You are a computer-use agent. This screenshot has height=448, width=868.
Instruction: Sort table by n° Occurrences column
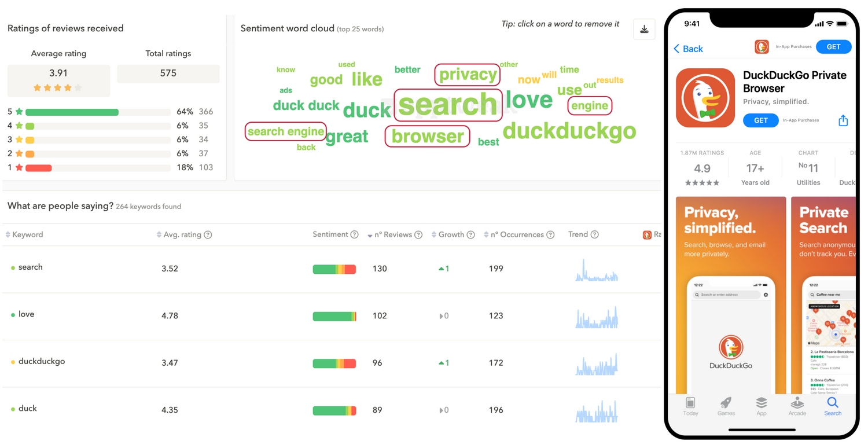pos(514,235)
